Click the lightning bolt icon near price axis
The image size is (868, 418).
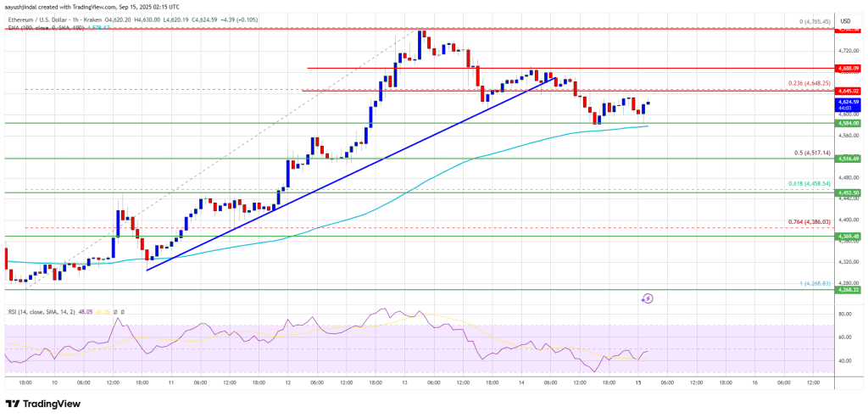pyautogui.click(x=648, y=298)
